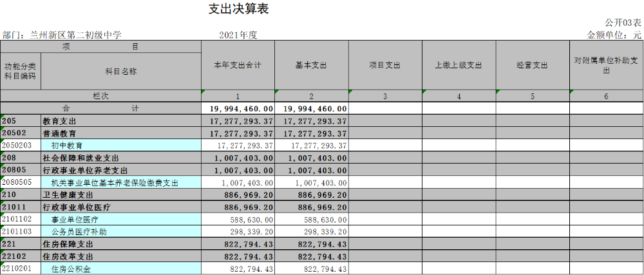Image resolution: width=644 pixels, height=275 pixels.
Task: Click the 事业单位医疗 subject cell
Action: 120,220
